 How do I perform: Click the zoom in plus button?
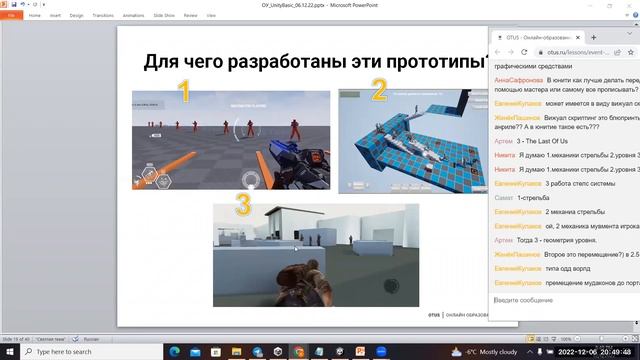[x=625, y=339]
